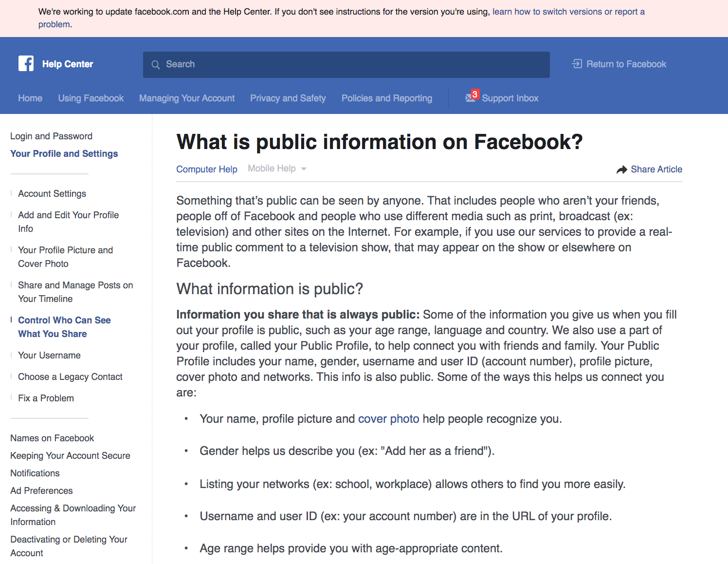Click the bullet about Username and user ID
The width and height of the screenshot is (728, 564).
tap(406, 516)
